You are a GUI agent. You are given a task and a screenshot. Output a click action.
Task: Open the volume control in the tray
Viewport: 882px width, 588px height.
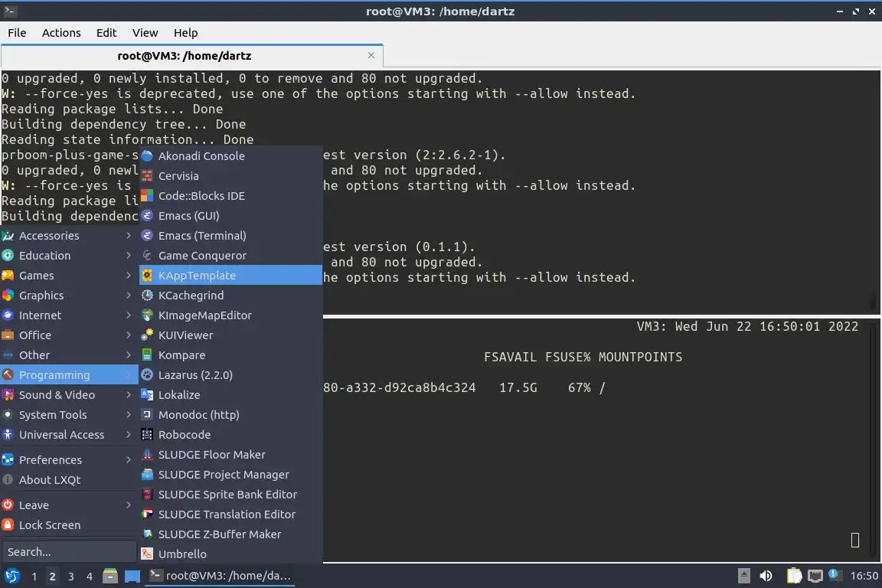[x=766, y=577]
